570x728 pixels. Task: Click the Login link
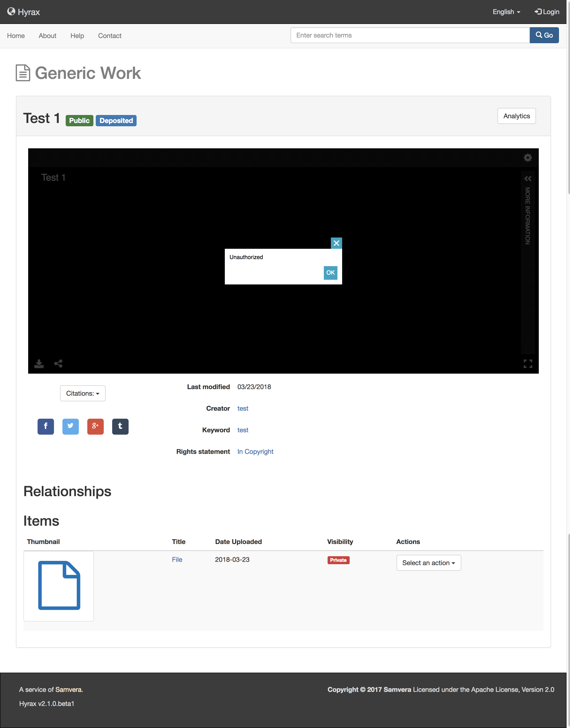547,12
